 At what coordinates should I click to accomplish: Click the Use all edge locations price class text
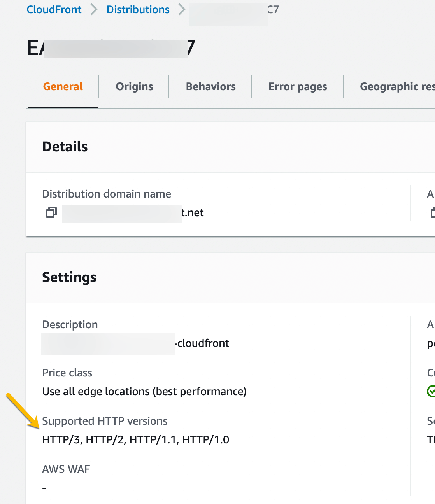(x=144, y=392)
